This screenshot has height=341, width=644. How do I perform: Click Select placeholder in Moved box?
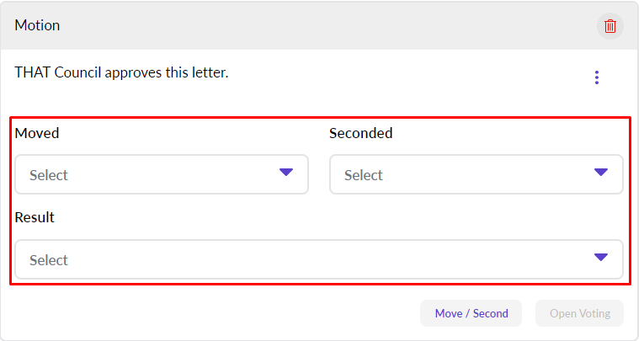coord(49,175)
